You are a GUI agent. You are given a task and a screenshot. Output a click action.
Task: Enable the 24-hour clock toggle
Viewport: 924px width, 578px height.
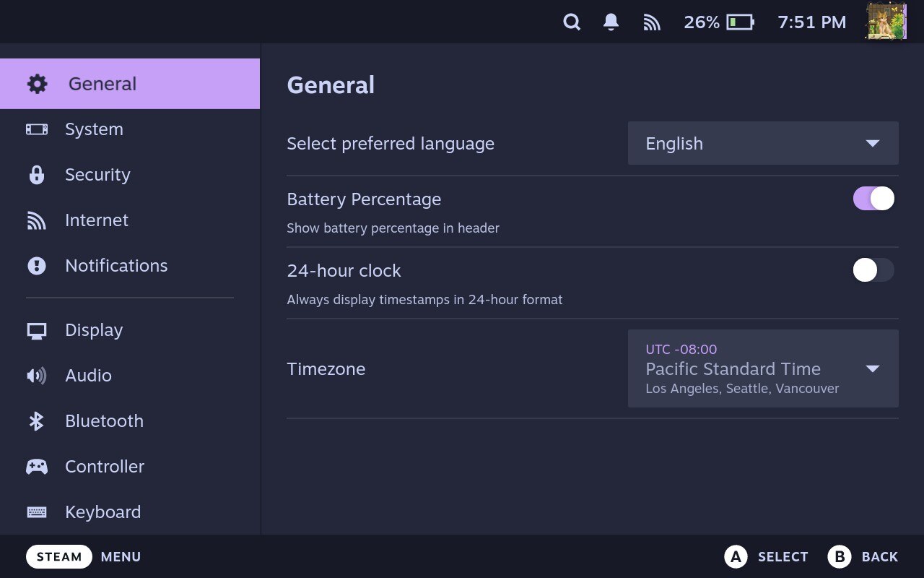click(873, 270)
